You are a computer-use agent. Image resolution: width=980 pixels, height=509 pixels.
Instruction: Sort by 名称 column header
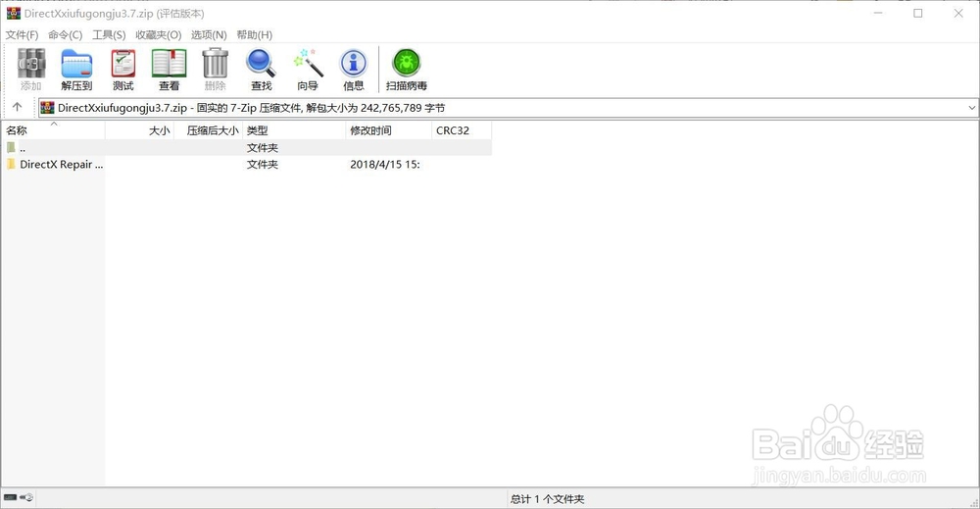coord(53,130)
